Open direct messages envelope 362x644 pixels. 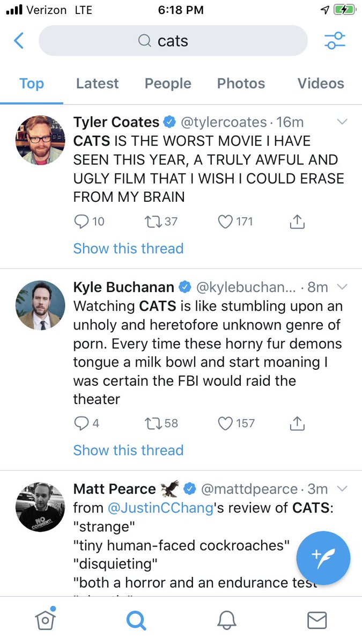point(317,620)
